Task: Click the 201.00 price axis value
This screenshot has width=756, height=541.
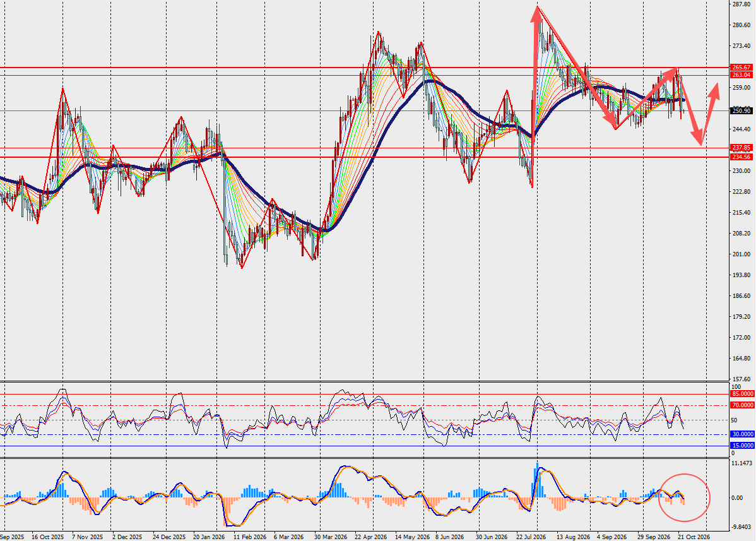Action: pyautogui.click(x=741, y=254)
